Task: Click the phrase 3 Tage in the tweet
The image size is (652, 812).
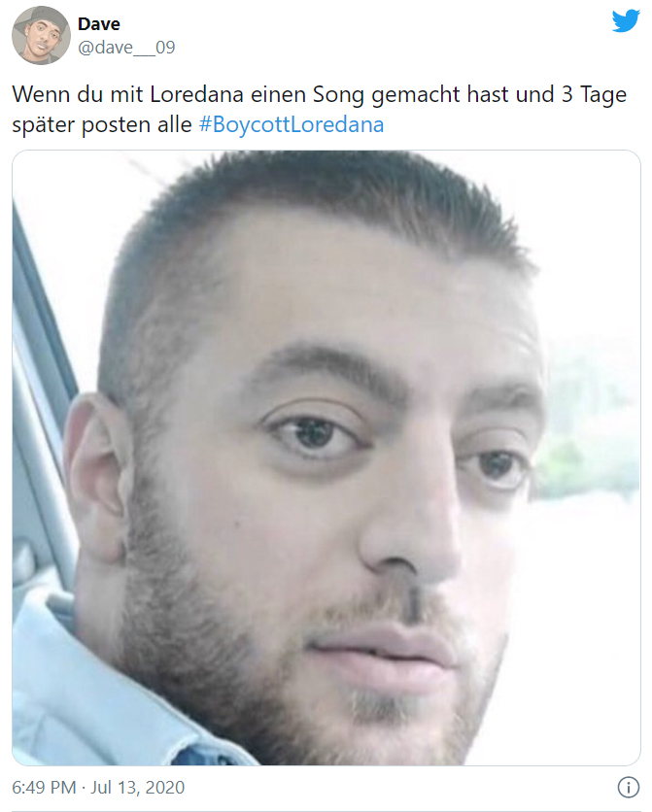Action: click(x=594, y=96)
